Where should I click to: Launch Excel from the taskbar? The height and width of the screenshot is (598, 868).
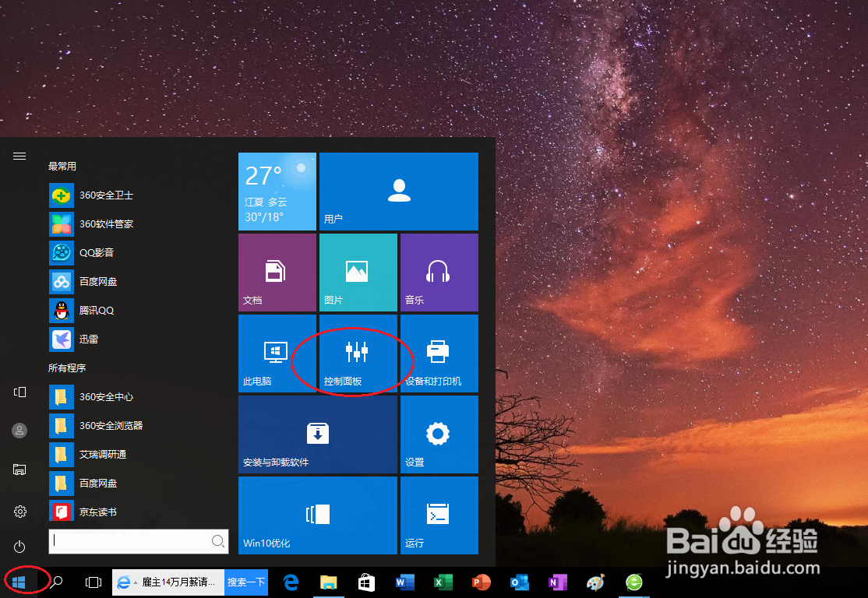click(443, 582)
